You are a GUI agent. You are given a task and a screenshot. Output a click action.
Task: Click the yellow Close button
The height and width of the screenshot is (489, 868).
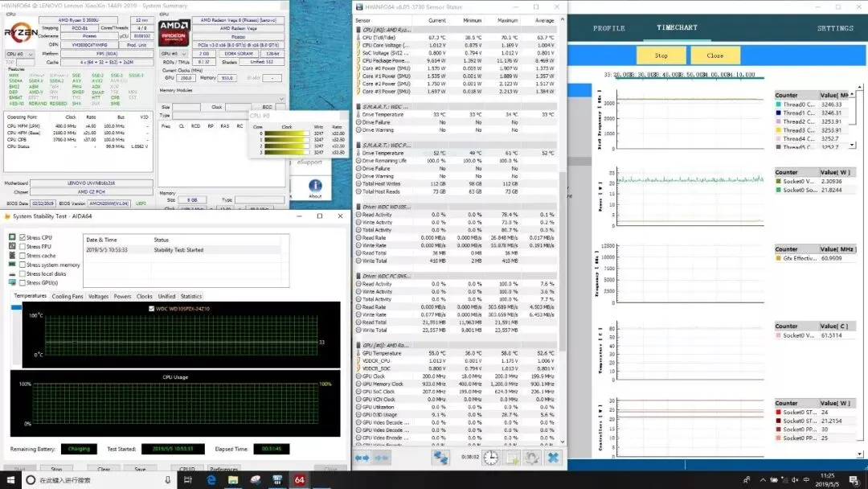pos(714,55)
